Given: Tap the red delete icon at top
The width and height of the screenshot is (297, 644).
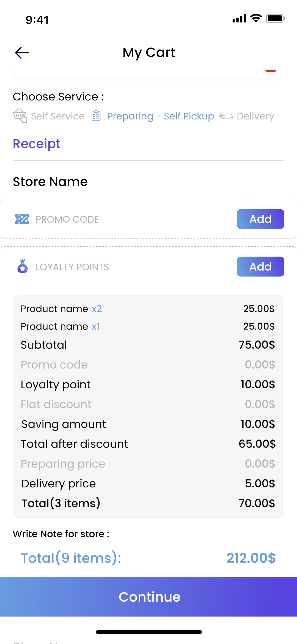Looking at the screenshot, I should pos(271,70).
